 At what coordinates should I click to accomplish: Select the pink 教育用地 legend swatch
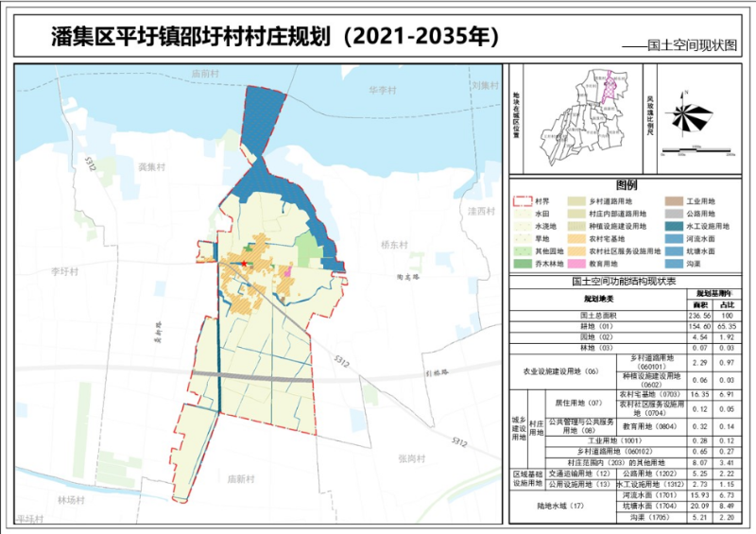click(576, 264)
